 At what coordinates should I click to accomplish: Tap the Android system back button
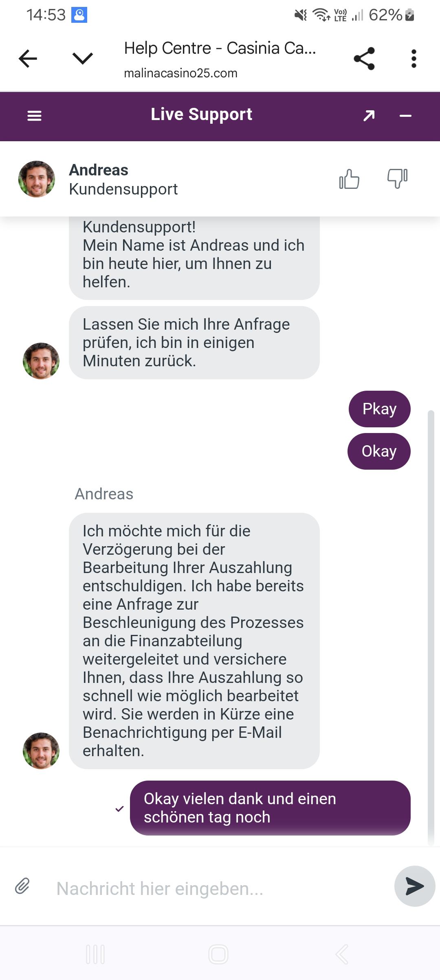point(341,954)
